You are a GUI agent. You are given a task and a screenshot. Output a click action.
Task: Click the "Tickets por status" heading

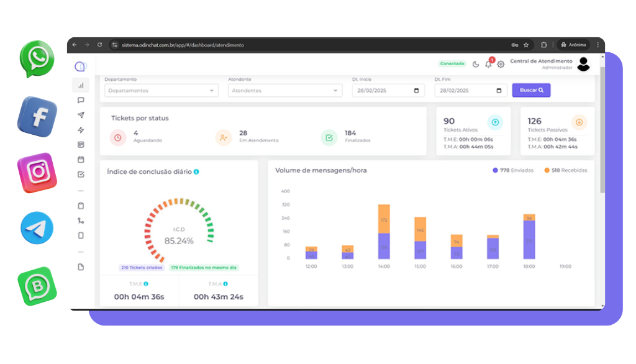pos(140,118)
